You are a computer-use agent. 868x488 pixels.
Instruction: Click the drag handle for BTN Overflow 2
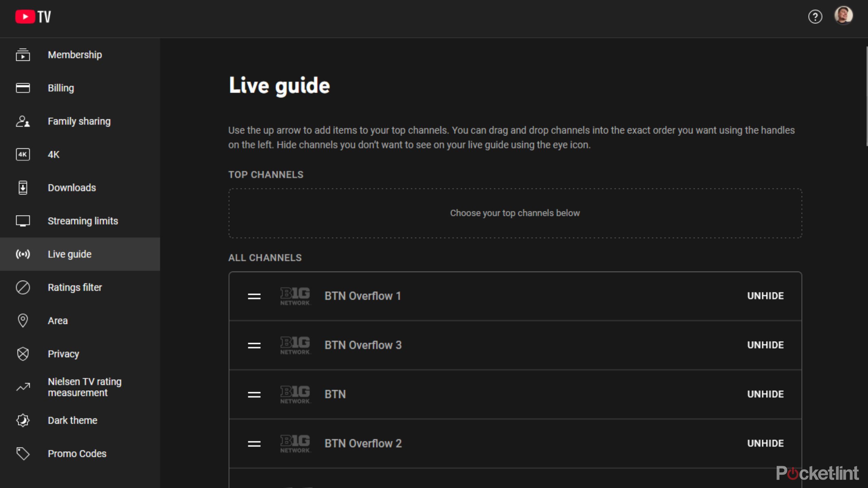click(254, 444)
